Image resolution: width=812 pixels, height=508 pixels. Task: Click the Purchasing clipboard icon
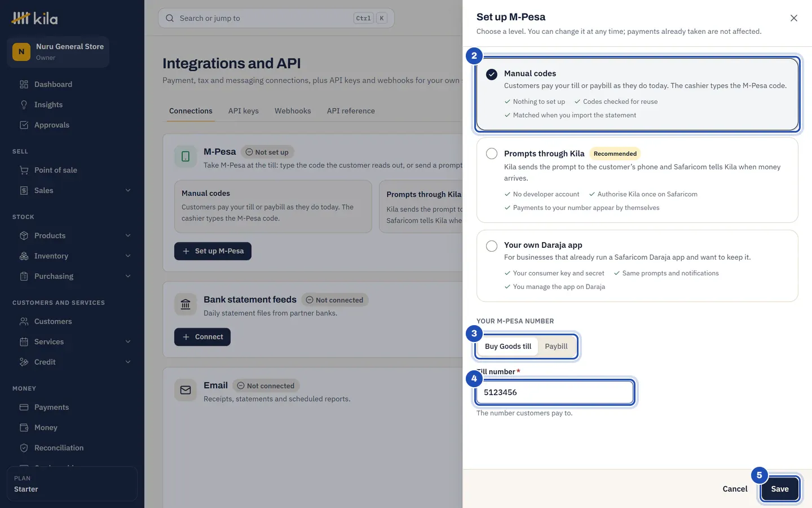pyautogui.click(x=24, y=277)
